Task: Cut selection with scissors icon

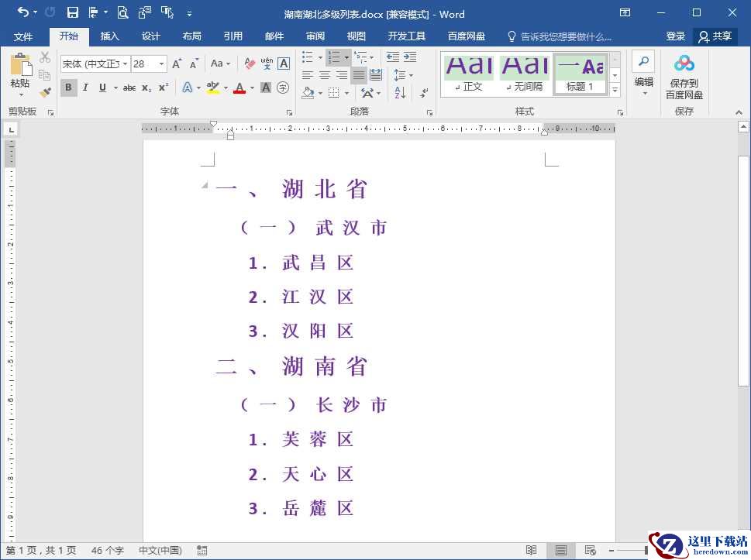Action: click(x=45, y=57)
